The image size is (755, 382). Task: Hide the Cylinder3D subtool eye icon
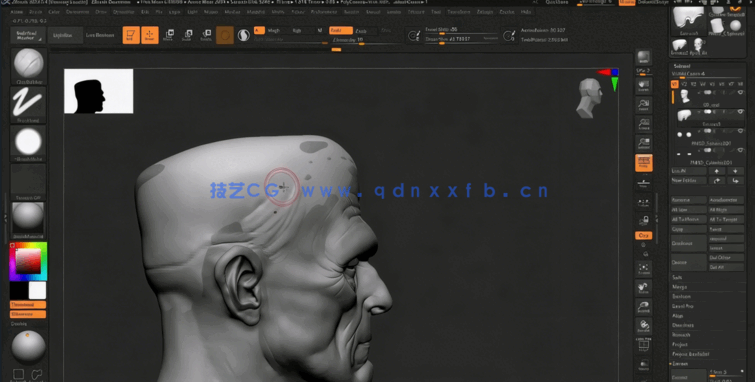tap(740, 150)
